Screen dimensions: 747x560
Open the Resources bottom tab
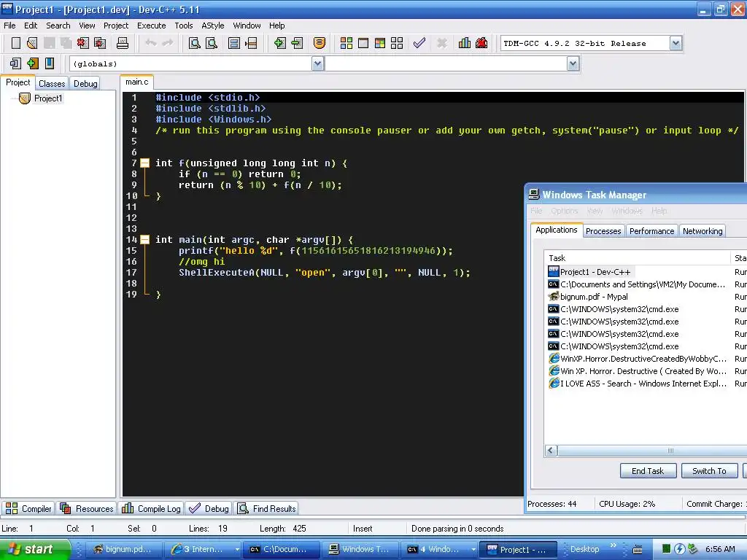click(88, 508)
